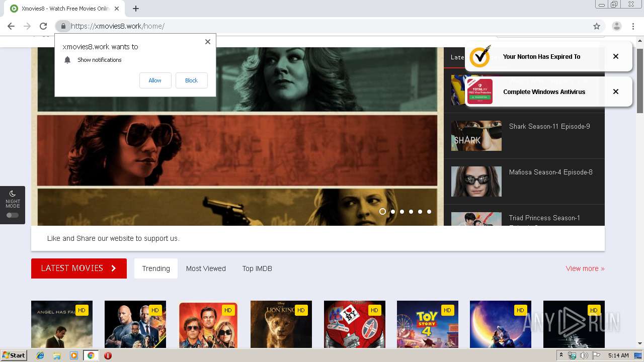This screenshot has height=362, width=644.
Task: Reload the page with refresh icon
Action: pyautogui.click(x=43, y=26)
